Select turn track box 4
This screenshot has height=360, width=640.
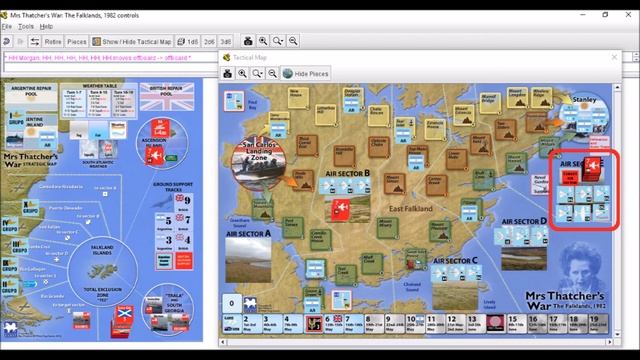click(293, 323)
